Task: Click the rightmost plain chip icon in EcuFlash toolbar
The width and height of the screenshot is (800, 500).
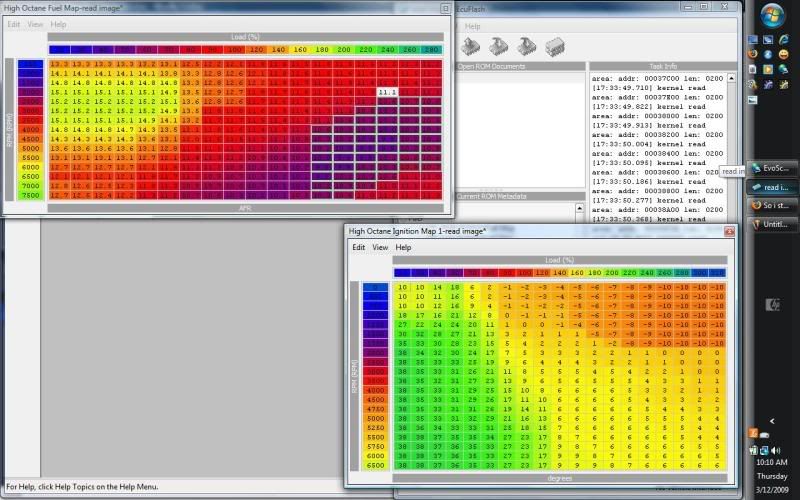Action: point(555,46)
